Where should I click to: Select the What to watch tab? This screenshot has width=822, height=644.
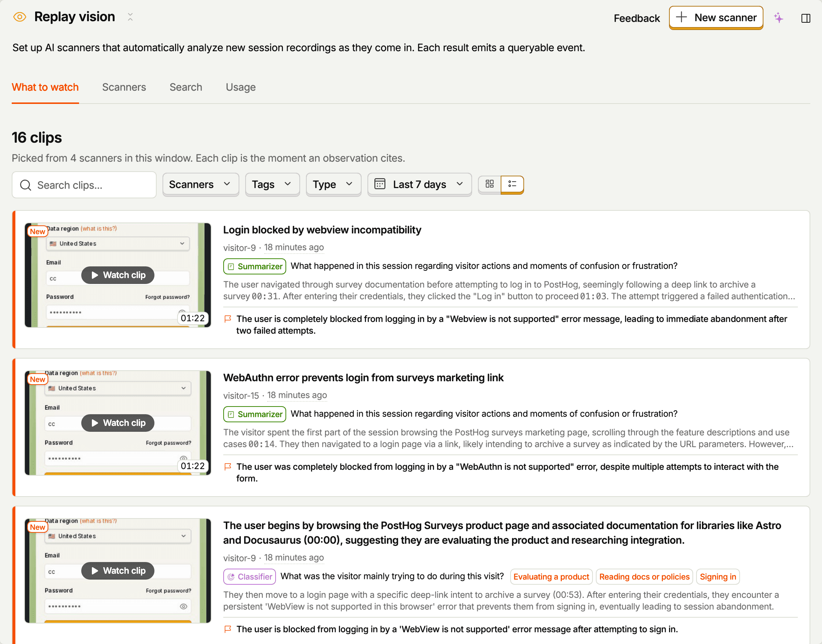click(x=45, y=87)
